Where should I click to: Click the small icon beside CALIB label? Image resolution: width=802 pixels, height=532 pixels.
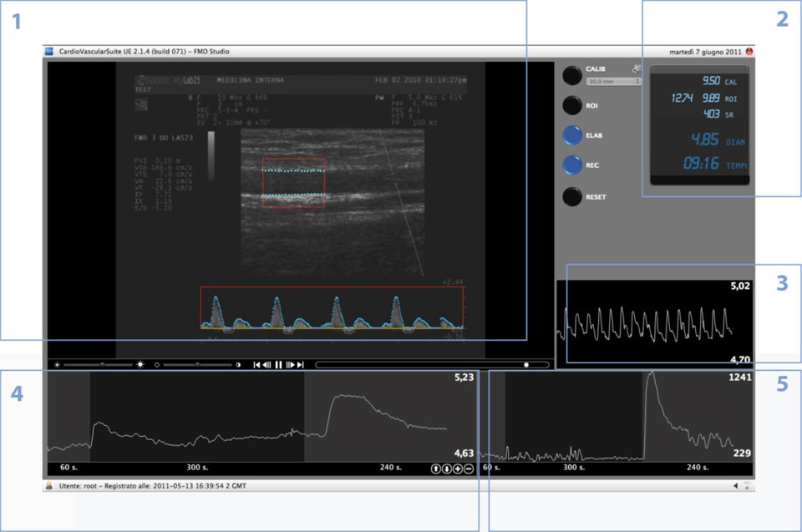pos(638,69)
